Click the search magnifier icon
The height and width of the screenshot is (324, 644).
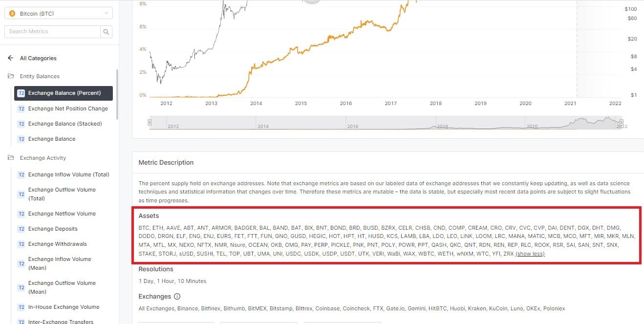(x=106, y=32)
